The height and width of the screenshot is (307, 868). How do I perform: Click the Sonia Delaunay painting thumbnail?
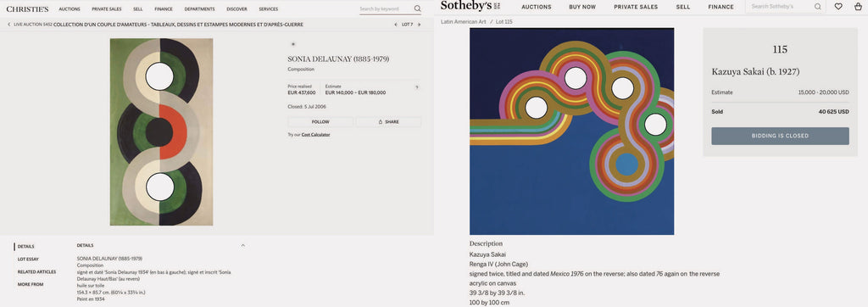[x=162, y=132]
